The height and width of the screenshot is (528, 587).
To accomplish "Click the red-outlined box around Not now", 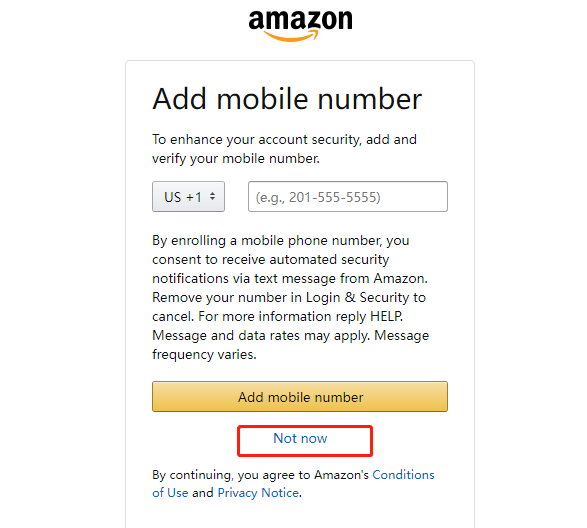I will point(305,441).
